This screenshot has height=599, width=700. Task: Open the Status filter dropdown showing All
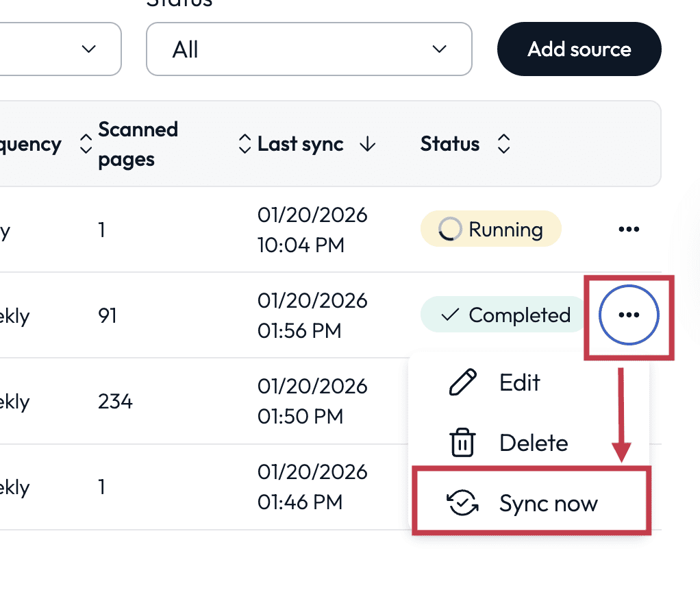pyautogui.click(x=309, y=49)
